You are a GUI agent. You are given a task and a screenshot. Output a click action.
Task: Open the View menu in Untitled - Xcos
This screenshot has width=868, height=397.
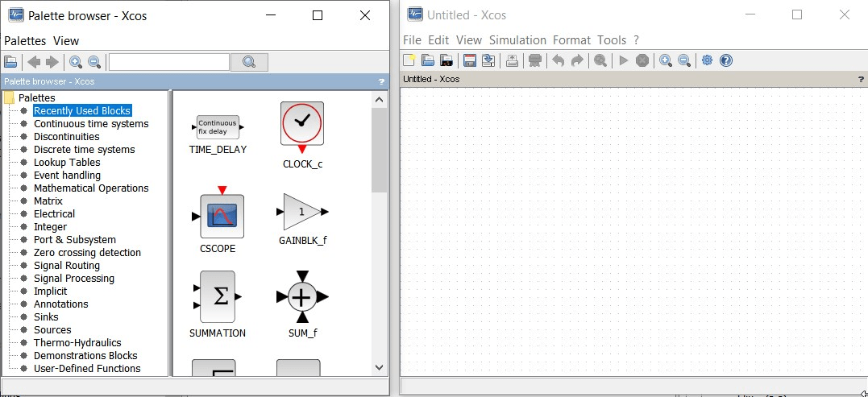click(x=469, y=40)
